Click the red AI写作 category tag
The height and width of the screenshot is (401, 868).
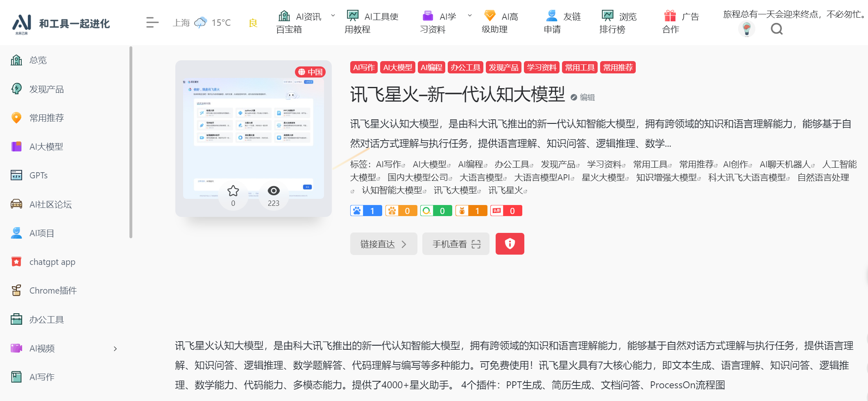[364, 67]
